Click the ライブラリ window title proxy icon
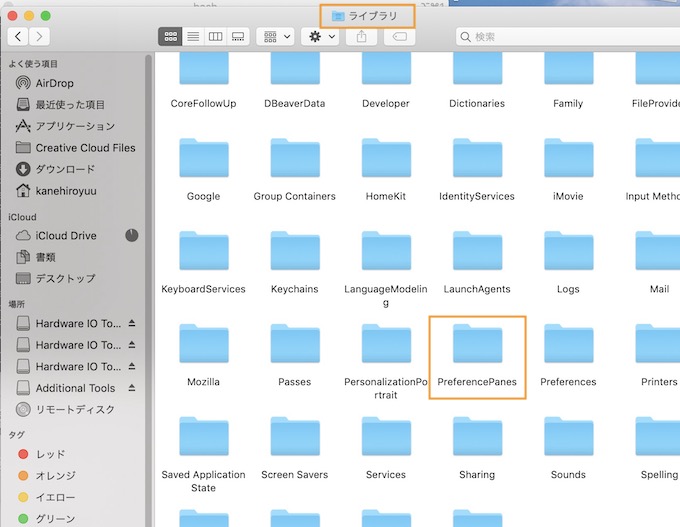 [338, 16]
